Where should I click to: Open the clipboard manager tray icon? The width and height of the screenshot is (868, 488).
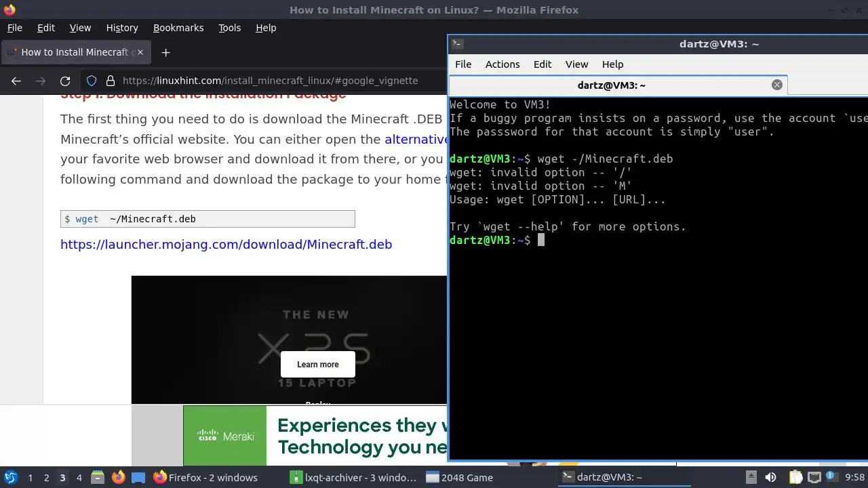click(795, 478)
